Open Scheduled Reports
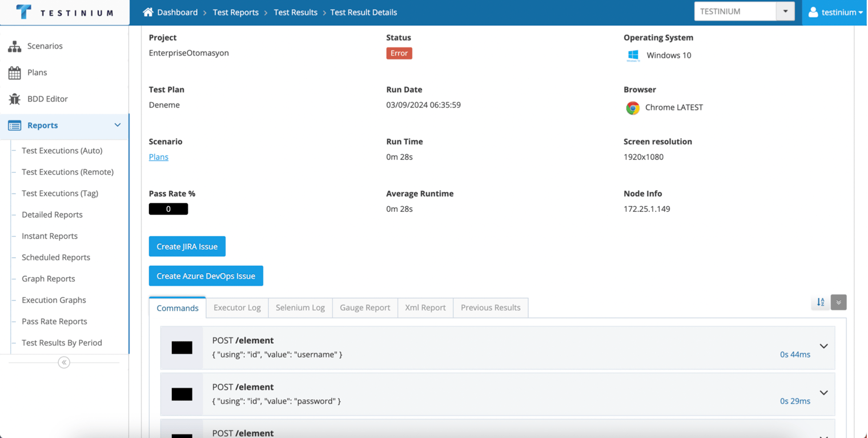 coord(56,258)
